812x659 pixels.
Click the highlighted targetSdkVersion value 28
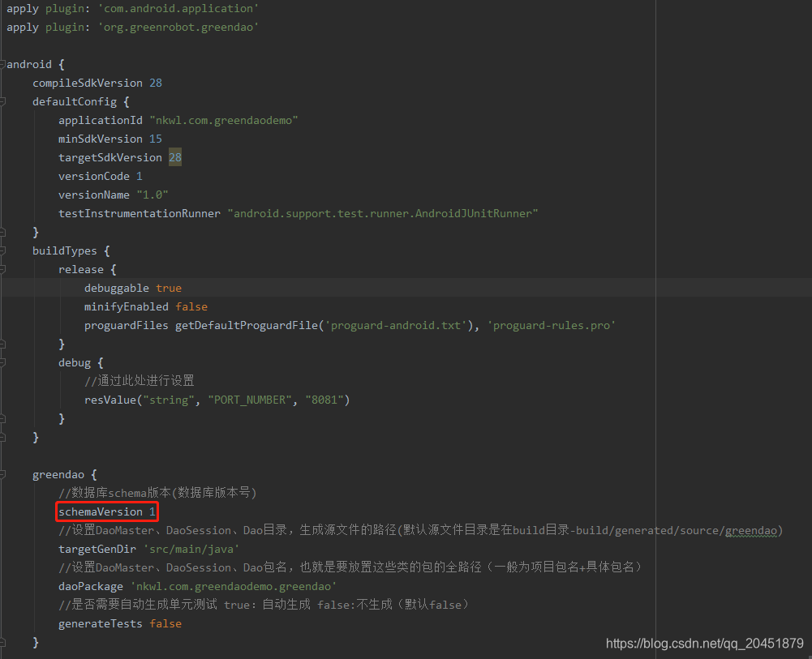(x=175, y=157)
